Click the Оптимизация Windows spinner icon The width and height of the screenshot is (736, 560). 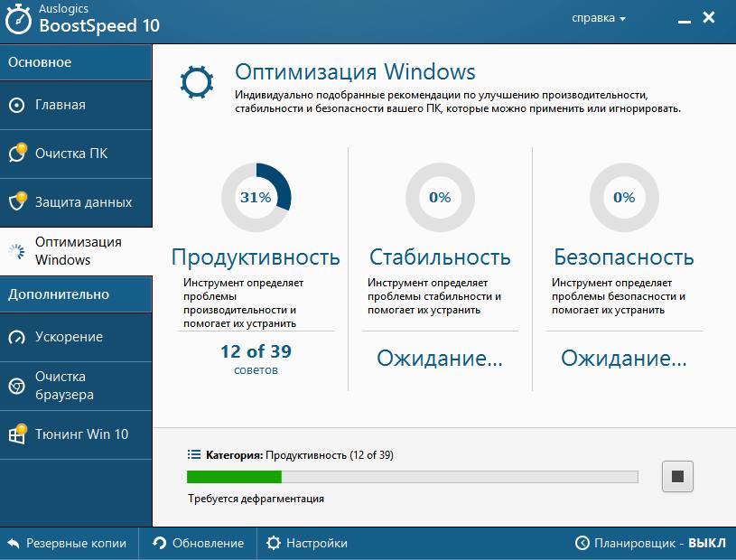point(17,251)
